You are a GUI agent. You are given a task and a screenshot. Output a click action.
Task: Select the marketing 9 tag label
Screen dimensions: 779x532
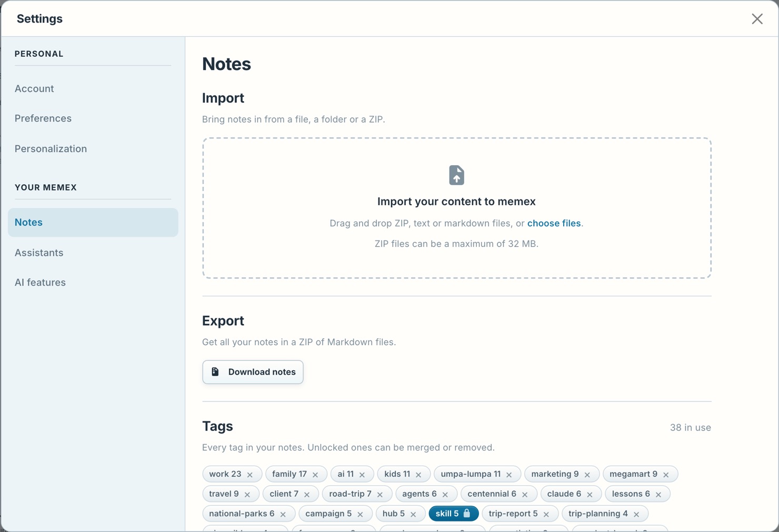(x=555, y=474)
